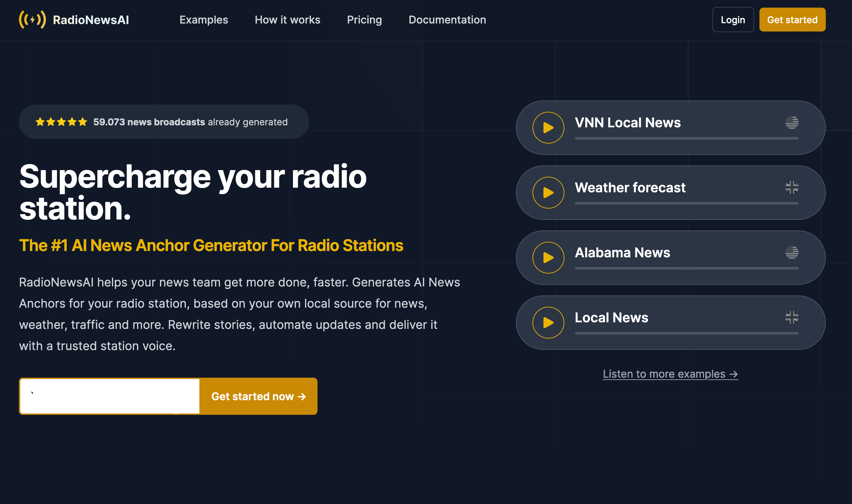This screenshot has width=852, height=504.
Task: Click Get started now button
Action: [x=258, y=396]
